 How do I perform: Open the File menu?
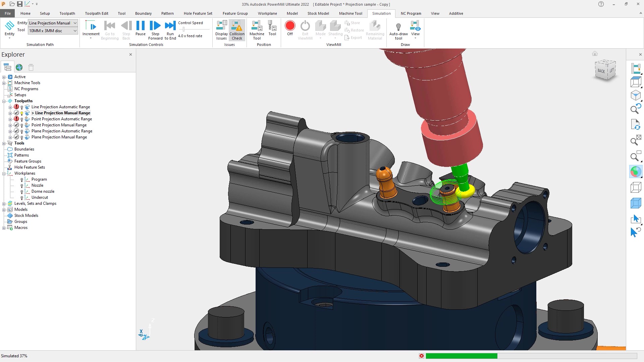click(x=7, y=13)
